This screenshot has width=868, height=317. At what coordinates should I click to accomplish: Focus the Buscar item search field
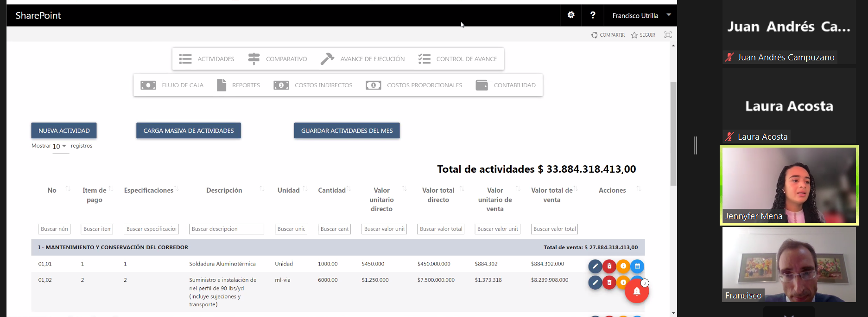[x=97, y=229]
